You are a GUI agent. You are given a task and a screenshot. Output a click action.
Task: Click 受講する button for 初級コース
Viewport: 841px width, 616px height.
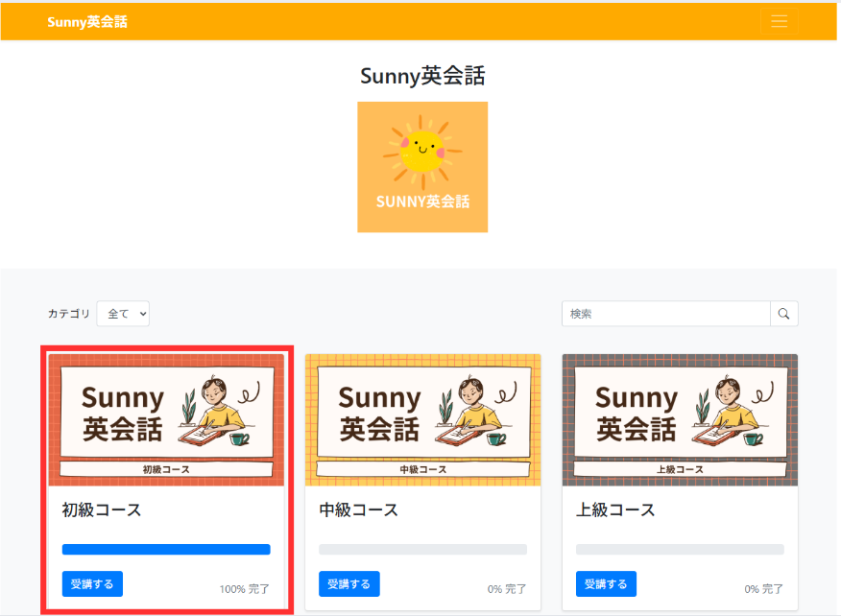click(92, 583)
